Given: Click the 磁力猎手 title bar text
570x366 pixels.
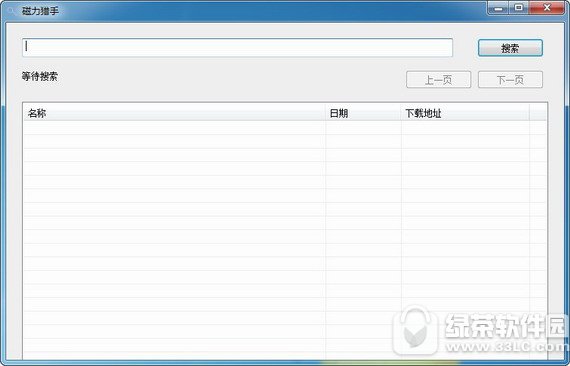Looking at the screenshot, I should coord(40,11).
